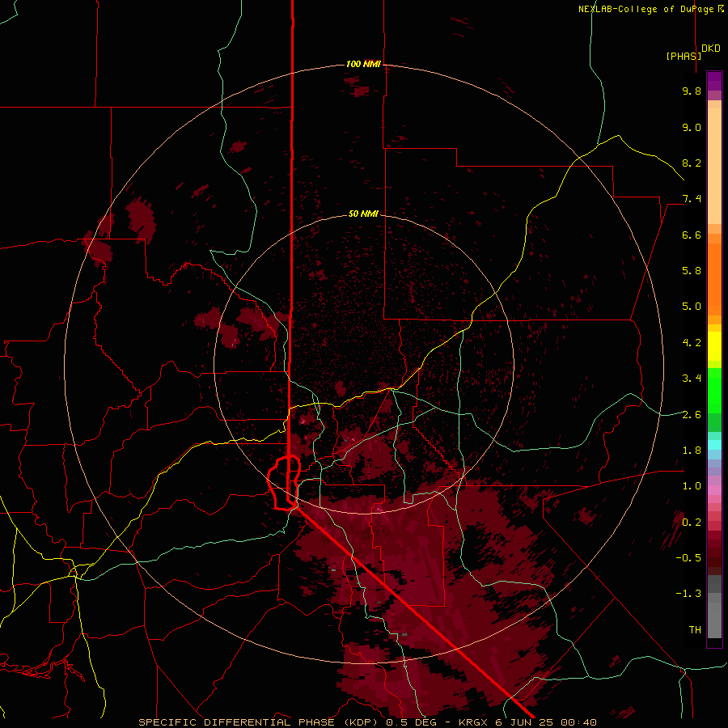
Task: Click the purple band at top of color bar
Action: [714, 81]
